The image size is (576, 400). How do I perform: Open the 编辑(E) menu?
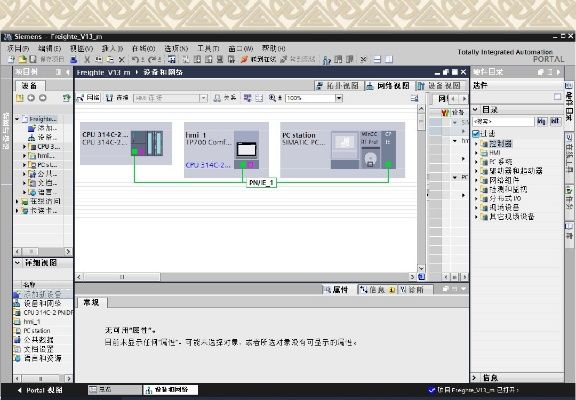coord(50,48)
